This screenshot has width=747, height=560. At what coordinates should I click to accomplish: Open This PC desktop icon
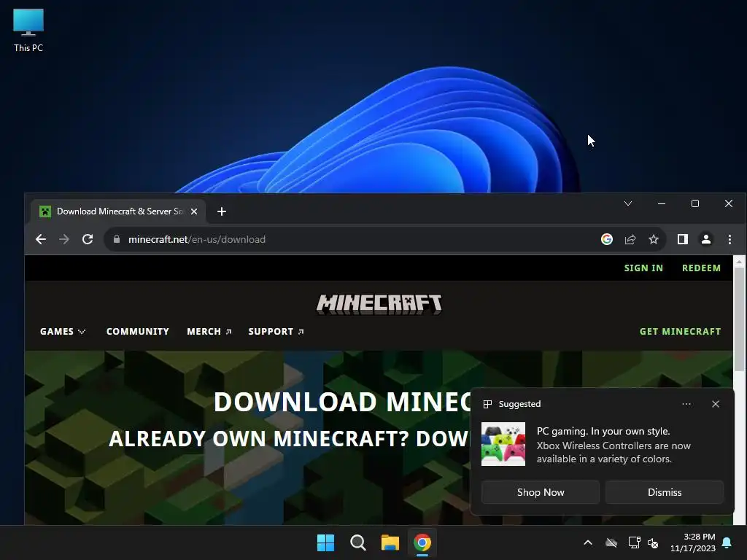[28, 29]
